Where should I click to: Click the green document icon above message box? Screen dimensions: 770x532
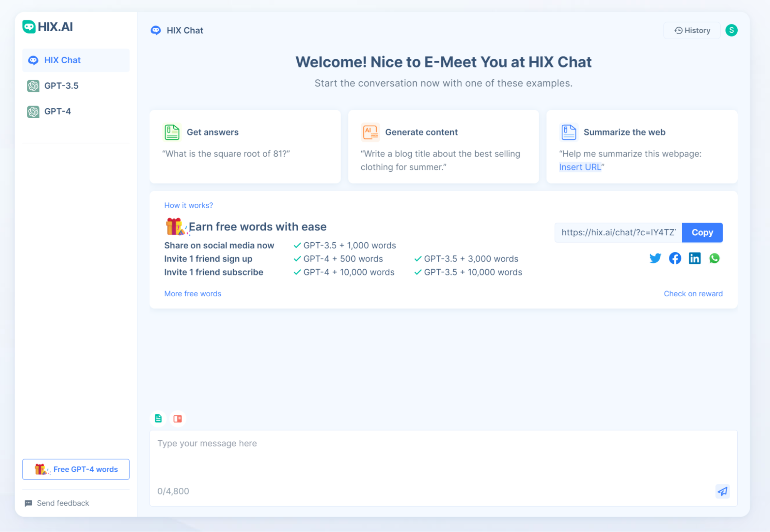158,418
